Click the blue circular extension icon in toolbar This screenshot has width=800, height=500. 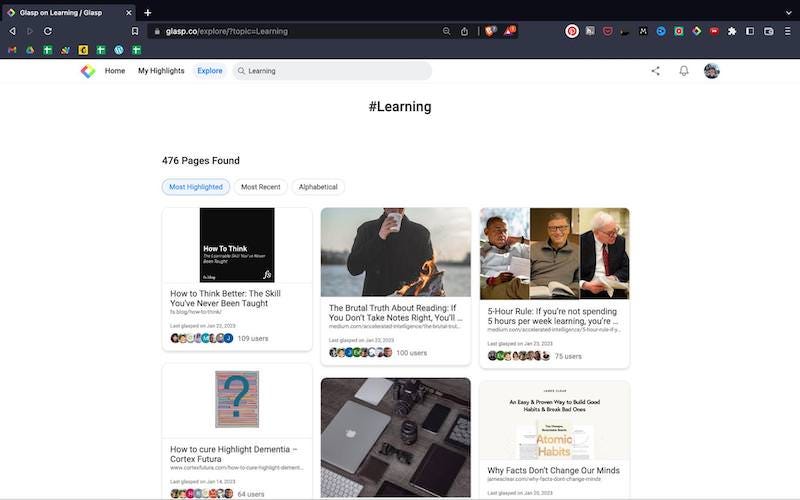(661, 31)
